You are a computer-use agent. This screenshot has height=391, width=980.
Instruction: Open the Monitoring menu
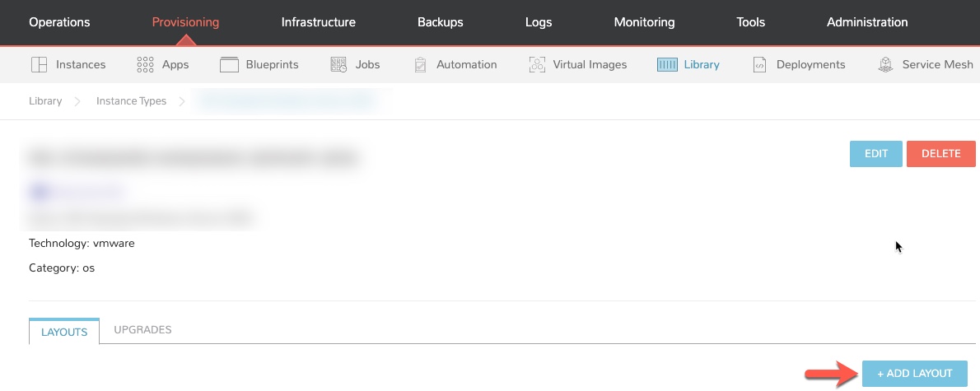point(644,22)
